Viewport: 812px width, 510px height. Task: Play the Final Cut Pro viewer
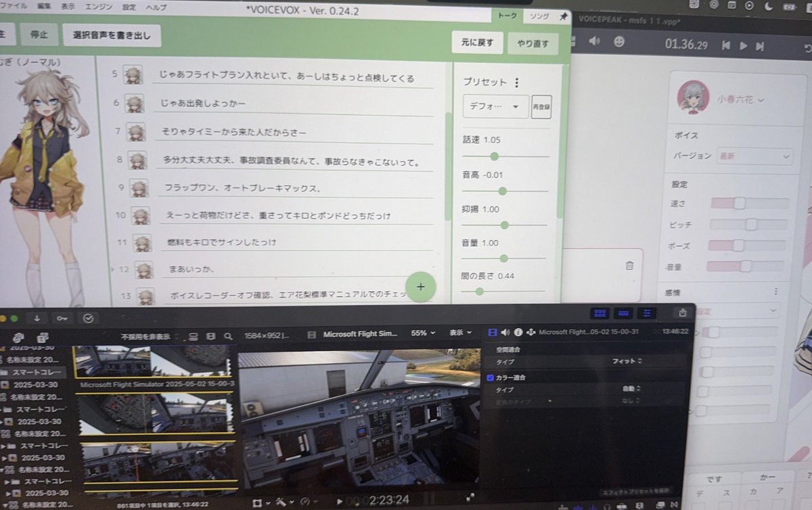pos(340,502)
